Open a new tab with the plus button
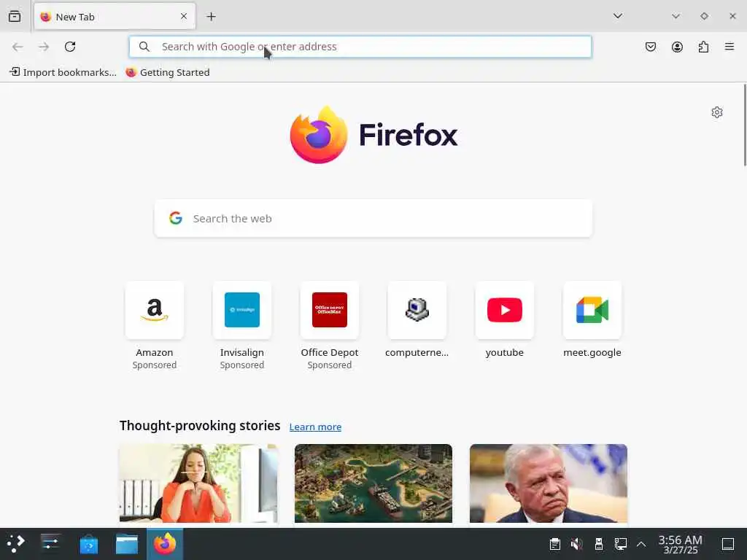Image resolution: width=747 pixels, height=560 pixels. tap(211, 17)
